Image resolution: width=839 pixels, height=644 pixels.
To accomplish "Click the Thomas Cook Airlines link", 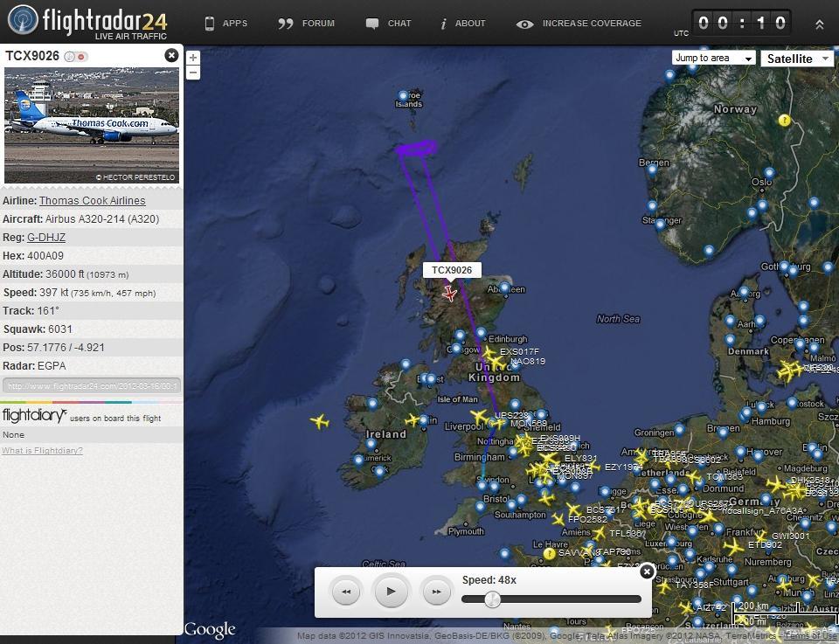I will [92, 201].
